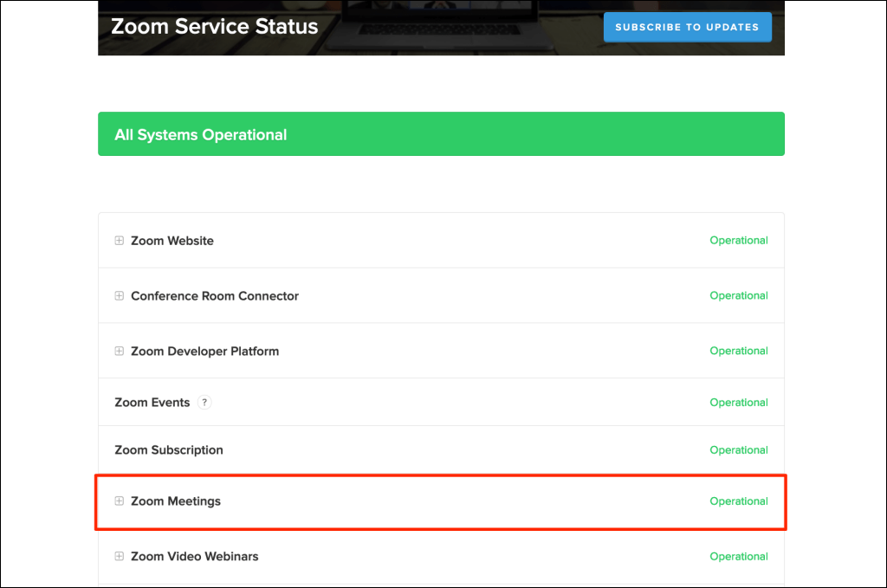The height and width of the screenshot is (588, 887).
Task: Click Operational status beside Zoom Video Webinars
Action: [739, 556]
